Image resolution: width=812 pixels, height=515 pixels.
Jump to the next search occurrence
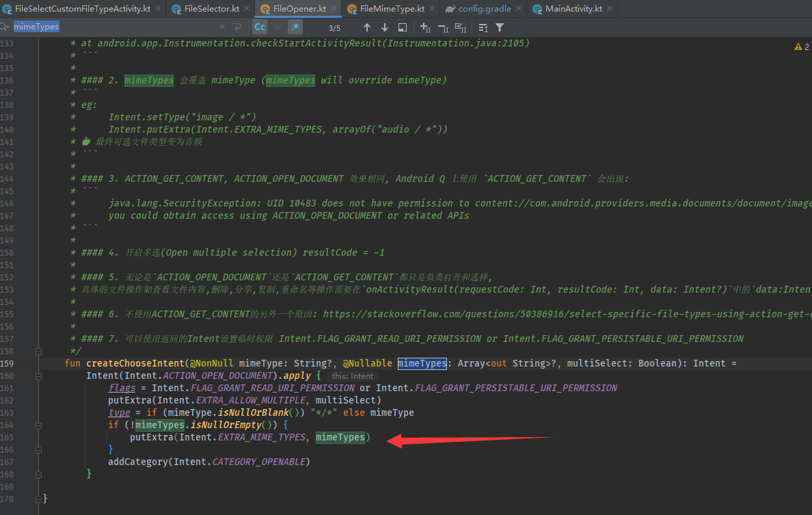tap(384, 27)
